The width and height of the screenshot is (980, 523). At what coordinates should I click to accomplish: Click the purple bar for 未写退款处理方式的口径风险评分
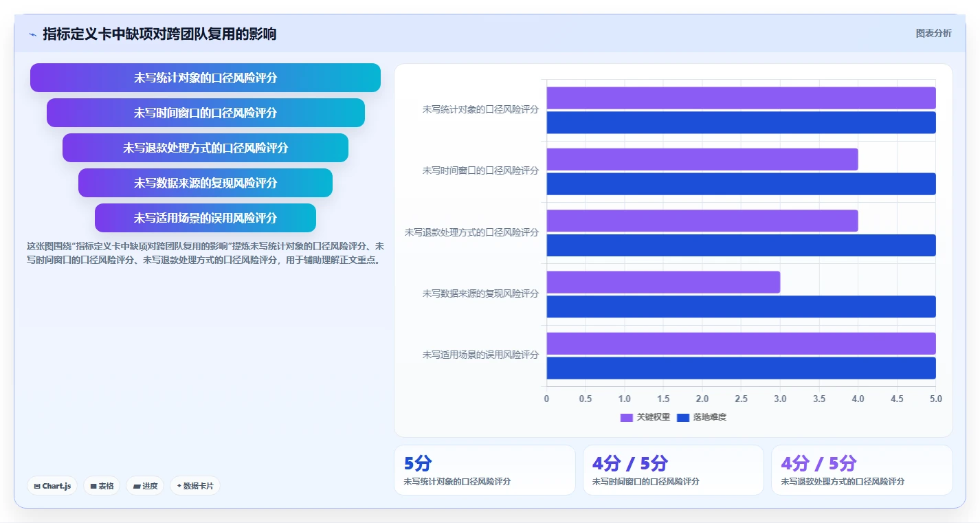click(702, 221)
